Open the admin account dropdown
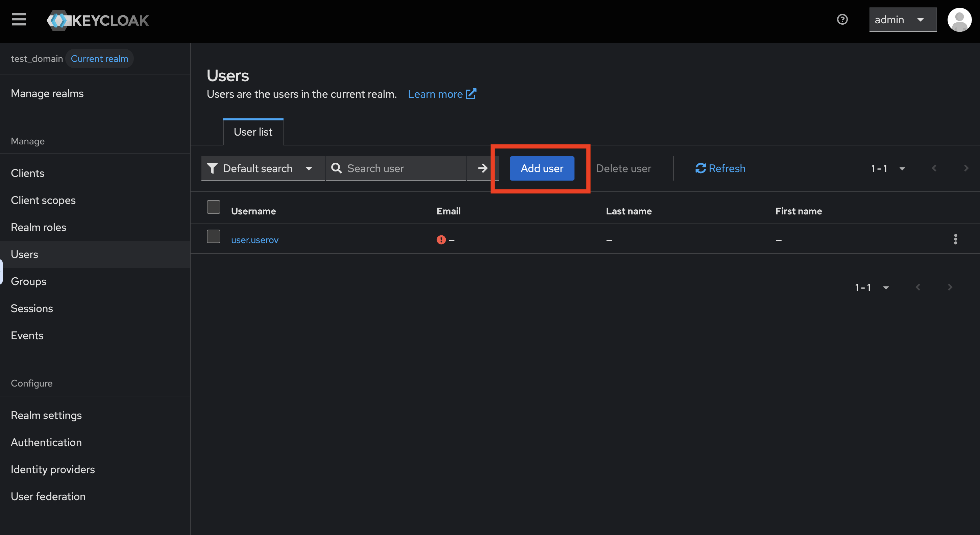The width and height of the screenshot is (980, 535). [x=902, y=20]
